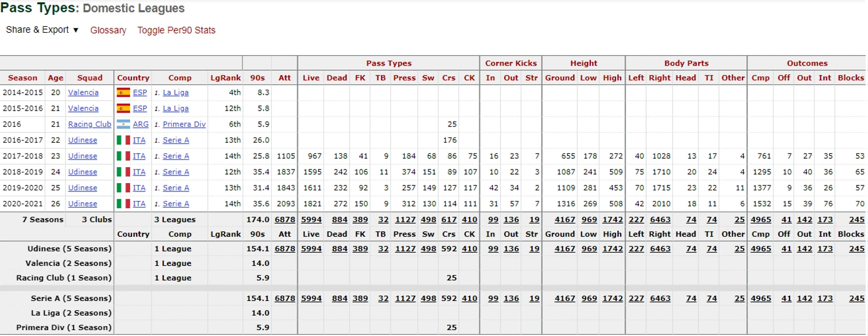Click the Pass Types column group header
Screen dimensions: 868x336
(389, 63)
